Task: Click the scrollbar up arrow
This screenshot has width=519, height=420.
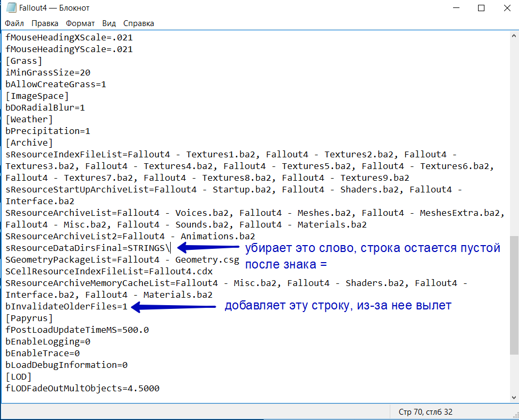Action: (514, 36)
